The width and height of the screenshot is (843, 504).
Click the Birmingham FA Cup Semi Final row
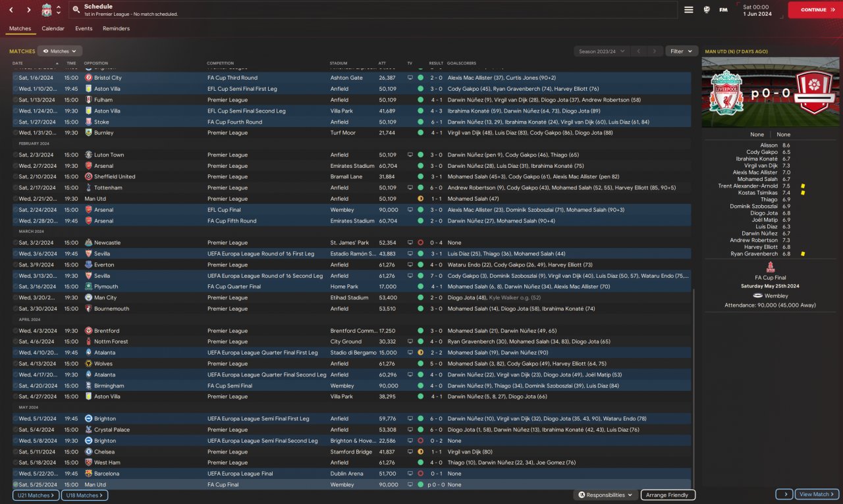pos(352,386)
